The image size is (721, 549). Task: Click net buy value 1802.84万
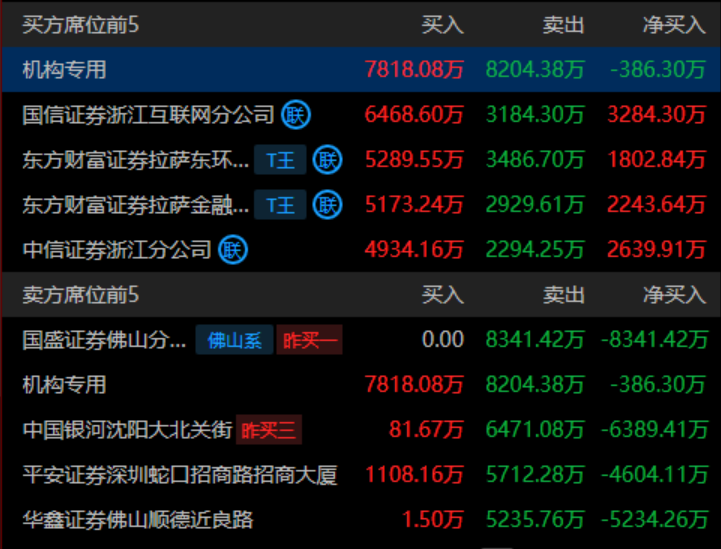657,160
